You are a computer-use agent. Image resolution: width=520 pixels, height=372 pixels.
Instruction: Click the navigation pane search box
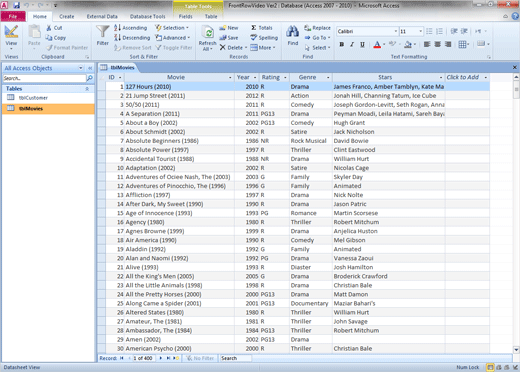[44, 78]
